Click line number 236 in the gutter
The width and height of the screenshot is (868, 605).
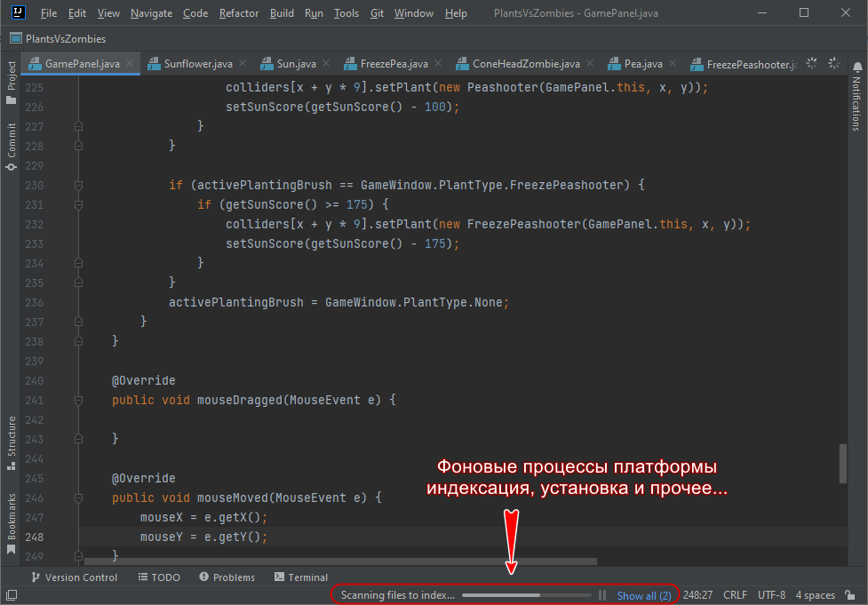coord(35,302)
